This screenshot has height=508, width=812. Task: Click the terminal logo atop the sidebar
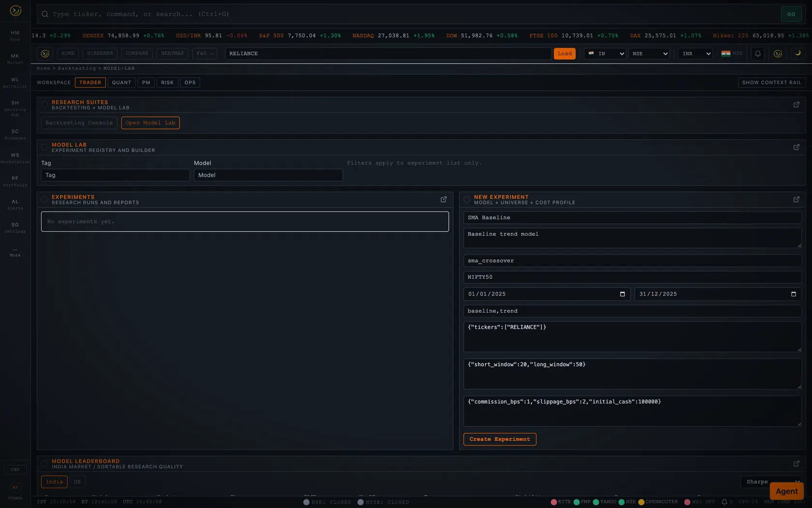pos(15,10)
